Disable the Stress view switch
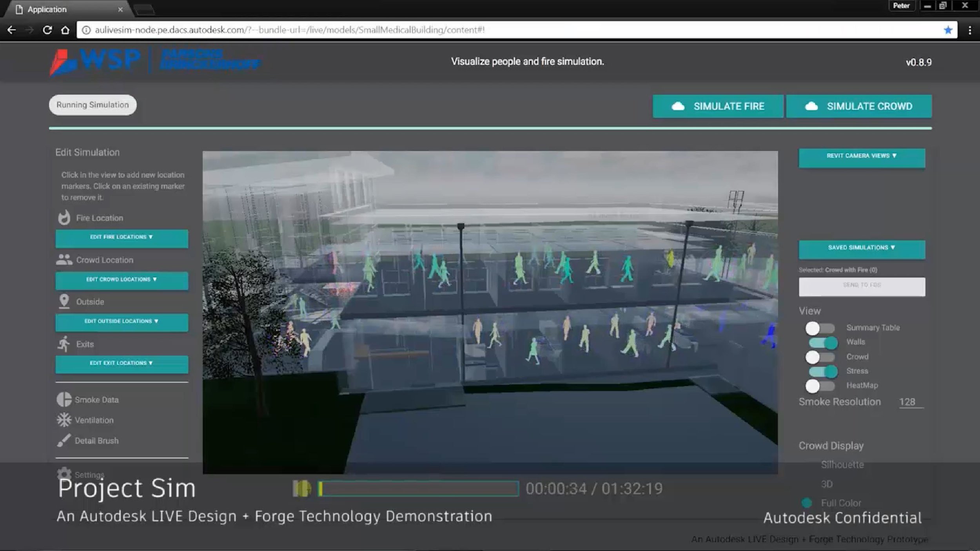The height and width of the screenshot is (551, 980). (x=823, y=371)
